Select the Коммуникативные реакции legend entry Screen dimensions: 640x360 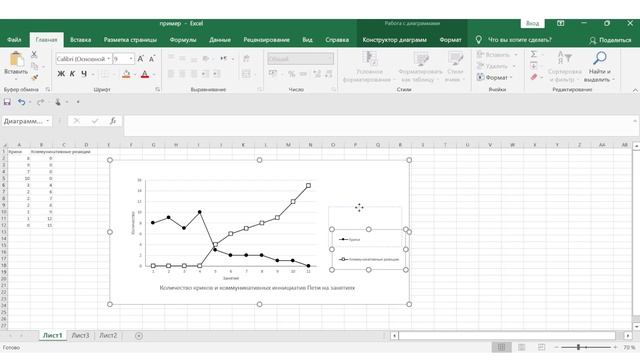370,259
